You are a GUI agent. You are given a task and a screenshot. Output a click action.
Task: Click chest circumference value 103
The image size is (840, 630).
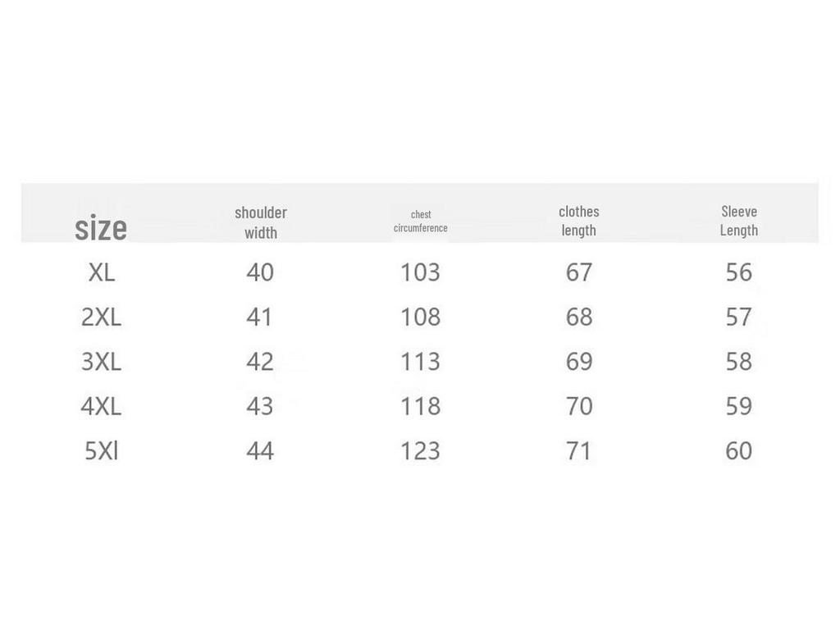[x=420, y=272]
